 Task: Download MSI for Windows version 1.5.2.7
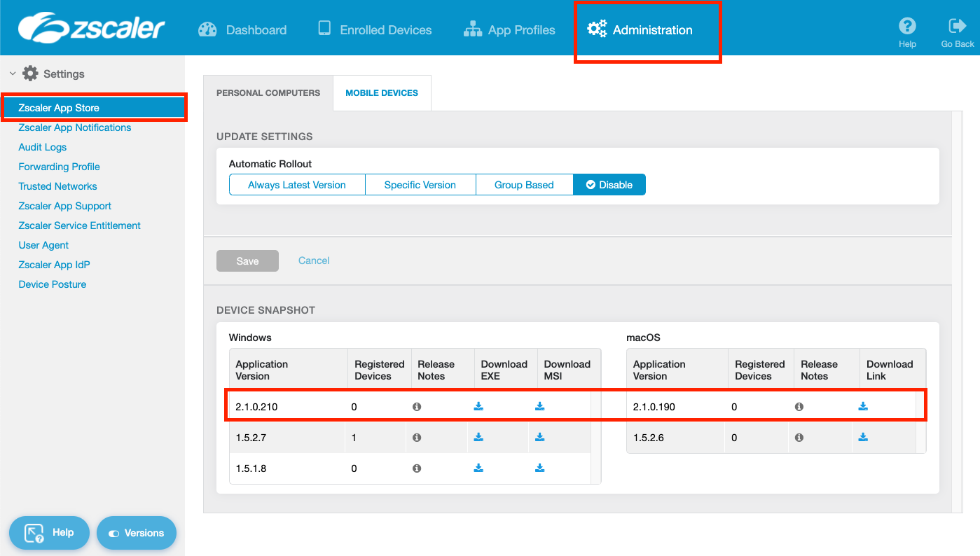539,438
